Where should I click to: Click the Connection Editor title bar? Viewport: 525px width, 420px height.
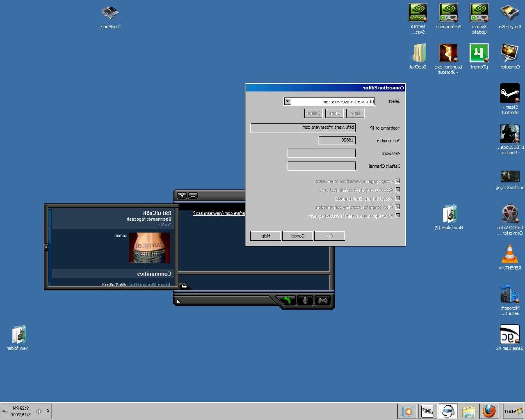pyautogui.click(x=326, y=88)
